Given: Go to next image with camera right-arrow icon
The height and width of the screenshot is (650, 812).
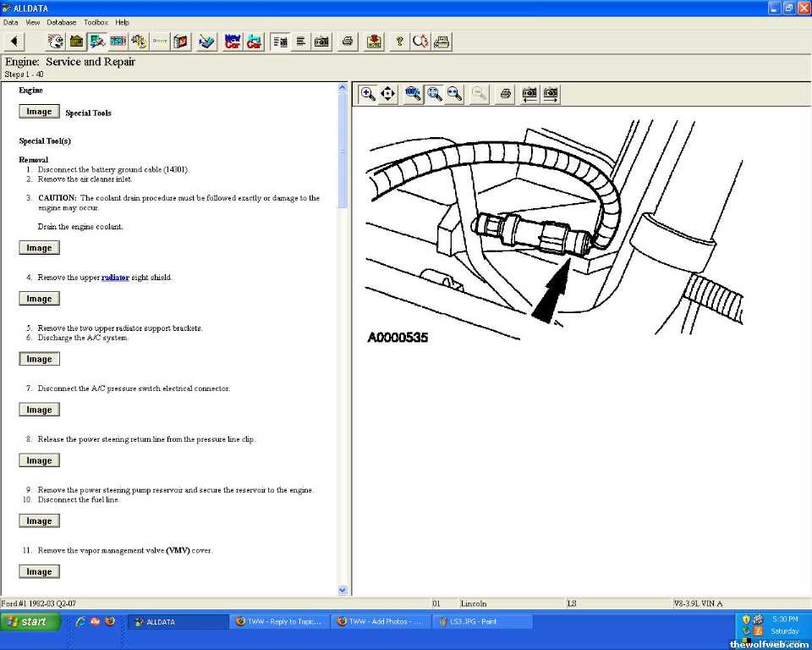Looking at the screenshot, I should (x=551, y=94).
